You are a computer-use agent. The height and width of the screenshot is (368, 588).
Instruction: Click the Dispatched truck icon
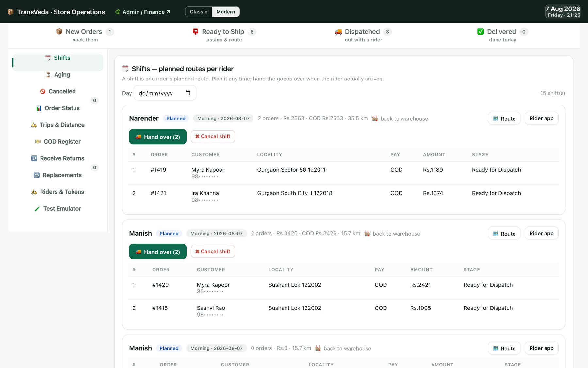tap(338, 32)
